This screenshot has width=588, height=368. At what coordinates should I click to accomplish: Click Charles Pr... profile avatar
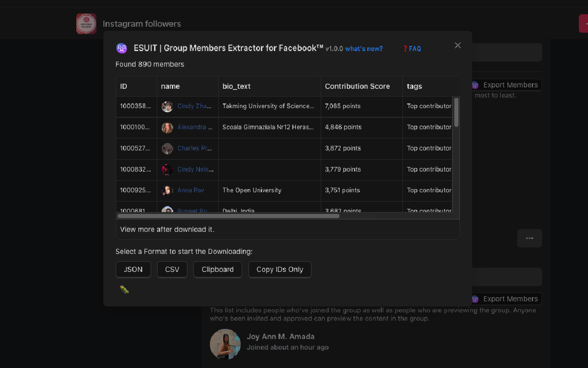pos(167,149)
